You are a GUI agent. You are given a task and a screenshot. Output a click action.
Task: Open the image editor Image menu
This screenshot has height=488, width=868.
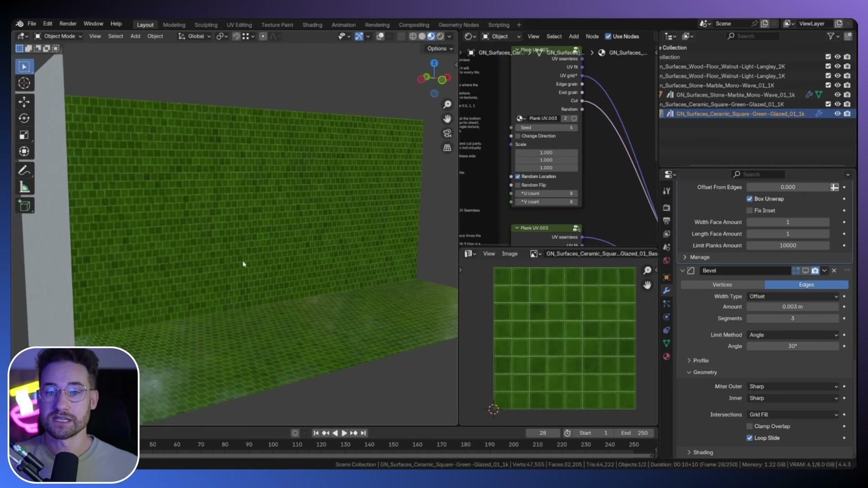(509, 254)
